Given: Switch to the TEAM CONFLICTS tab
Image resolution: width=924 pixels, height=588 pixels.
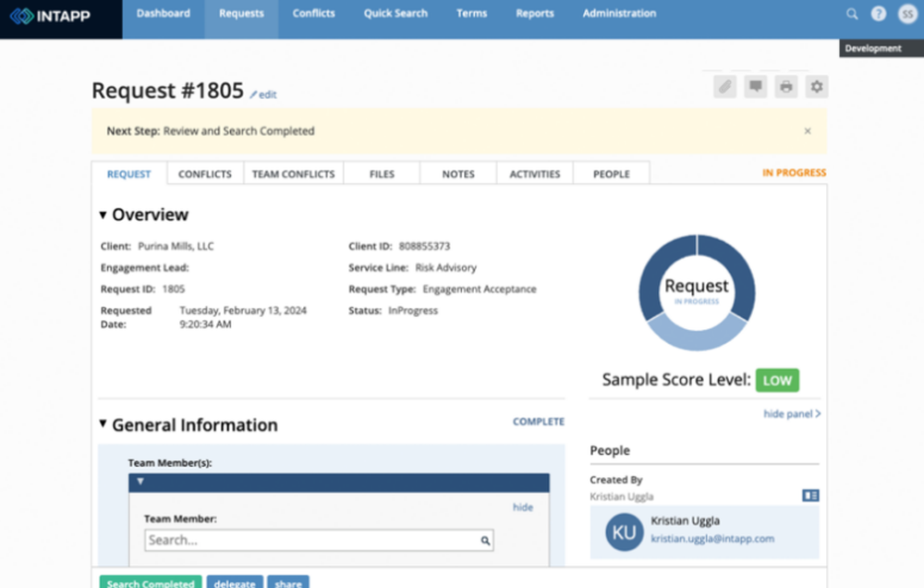Looking at the screenshot, I should (294, 174).
